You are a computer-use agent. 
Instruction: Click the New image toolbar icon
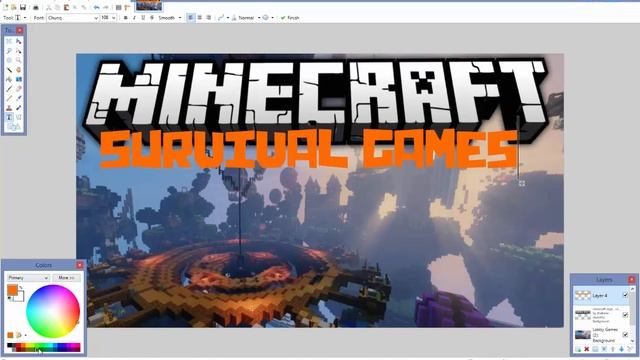point(6,7)
